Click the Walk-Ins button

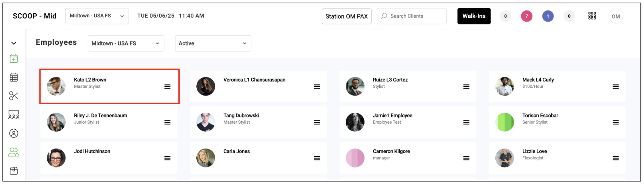474,16
